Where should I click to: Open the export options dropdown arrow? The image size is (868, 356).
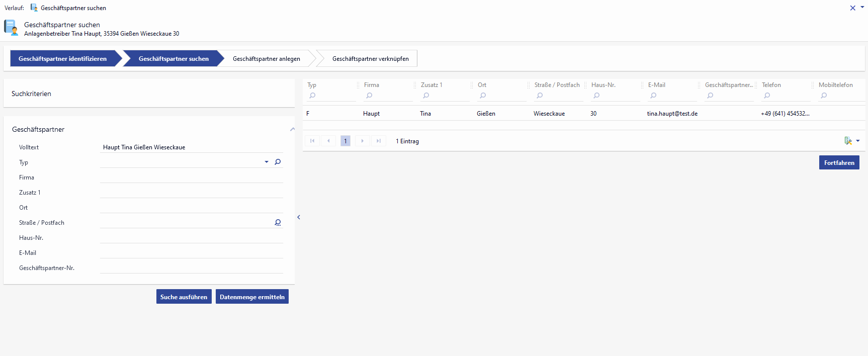(858, 141)
